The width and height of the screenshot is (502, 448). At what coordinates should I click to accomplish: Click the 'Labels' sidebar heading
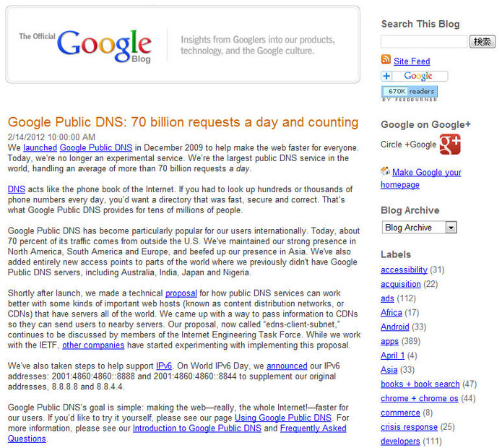point(396,254)
